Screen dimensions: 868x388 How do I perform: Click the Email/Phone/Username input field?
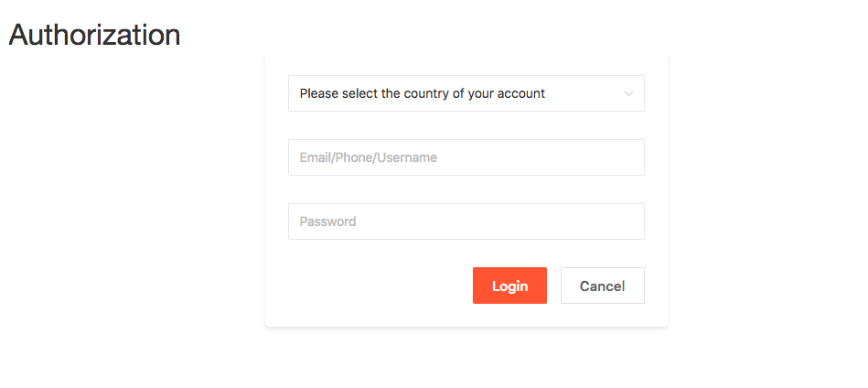(x=466, y=157)
